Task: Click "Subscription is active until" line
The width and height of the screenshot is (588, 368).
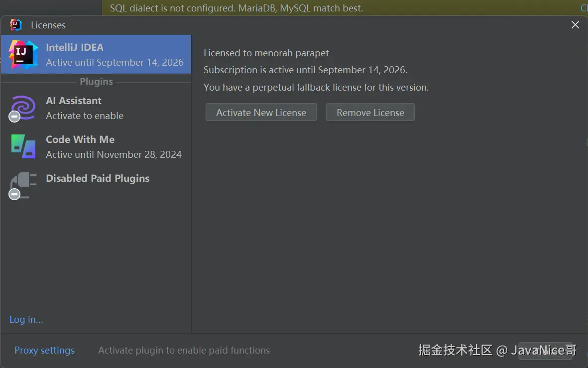Action: [305, 70]
